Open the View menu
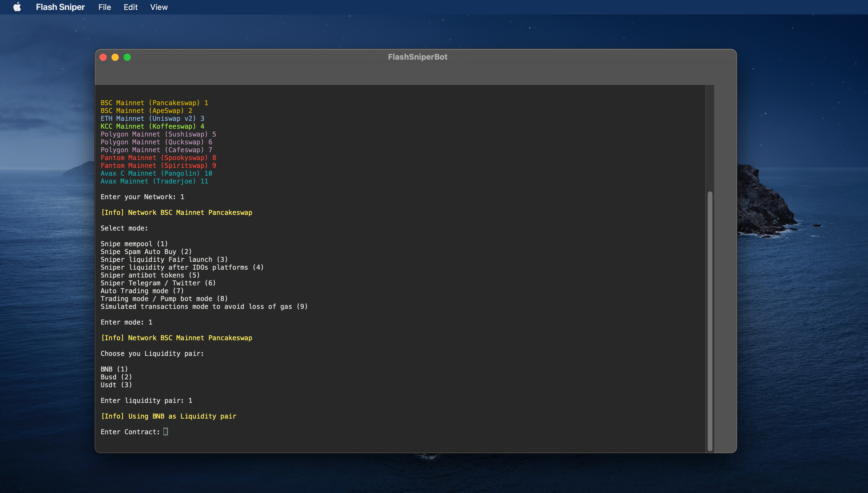Viewport: 868px width, 493px height. tap(159, 7)
